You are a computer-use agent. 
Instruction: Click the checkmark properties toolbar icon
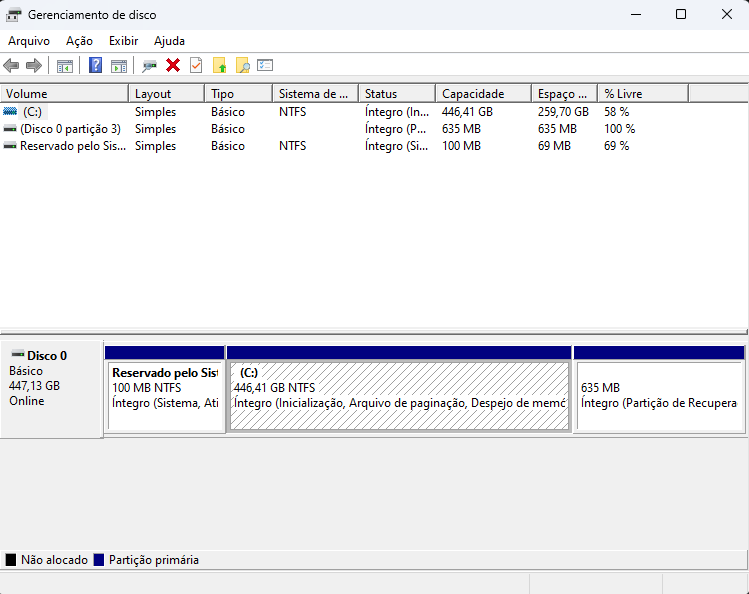(x=196, y=65)
